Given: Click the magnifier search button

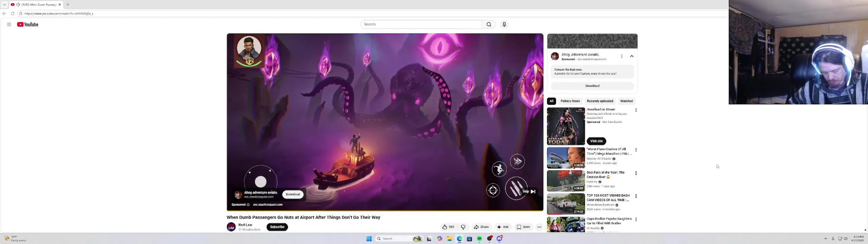Looking at the screenshot, I should pos(489,24).
